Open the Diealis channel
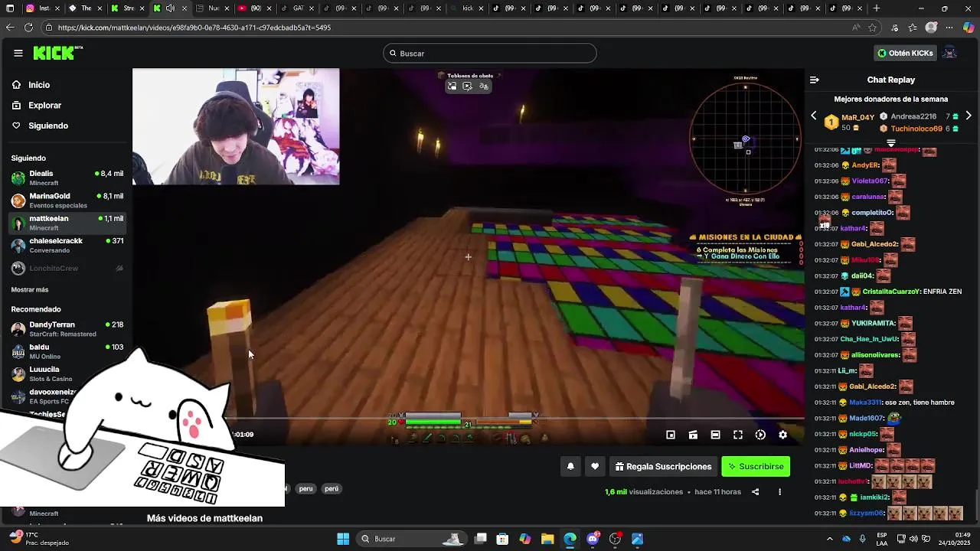The image size is (980, 551). (x=67, y=178)
